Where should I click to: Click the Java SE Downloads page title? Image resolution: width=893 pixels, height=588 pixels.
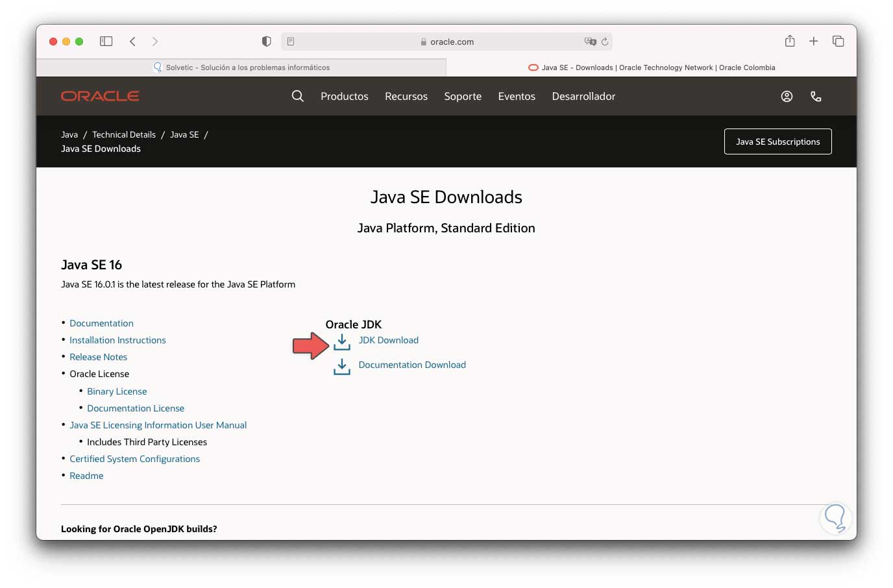pyautogui.click(x=446, y=197)
